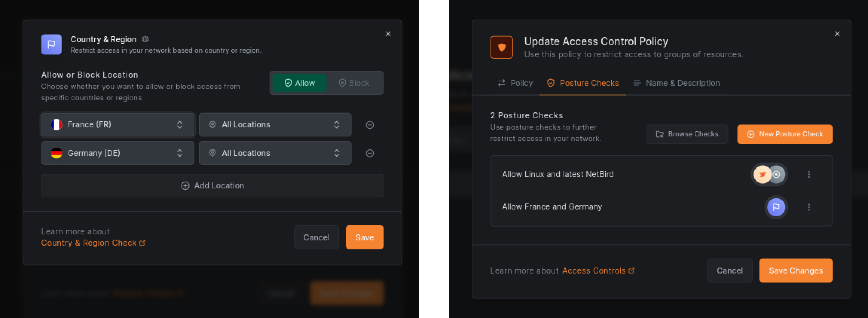
Task: Expand All Locations dropdown for France
Action: [x=275, y=125]
